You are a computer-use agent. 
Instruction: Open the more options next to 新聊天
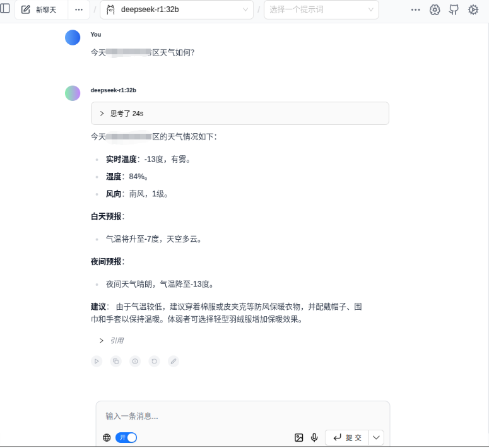pyautogui.click(x=79, y=9)
